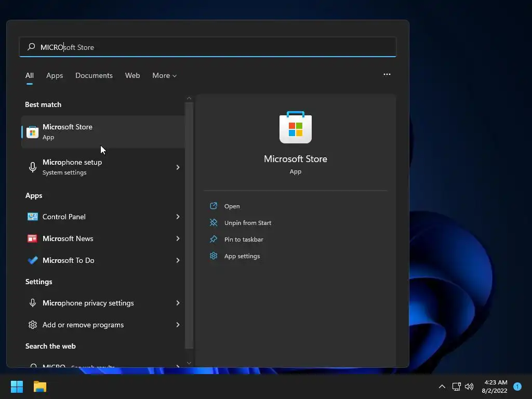Click the search magnifier icon
The width and height of the screenshot is (532, 399).
click(31, 47)
